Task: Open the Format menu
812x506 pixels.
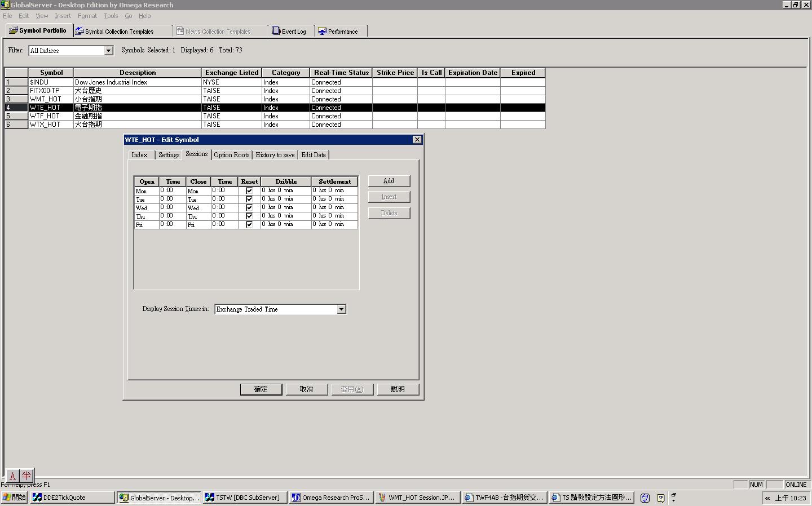Action: [x=87, y=16]
